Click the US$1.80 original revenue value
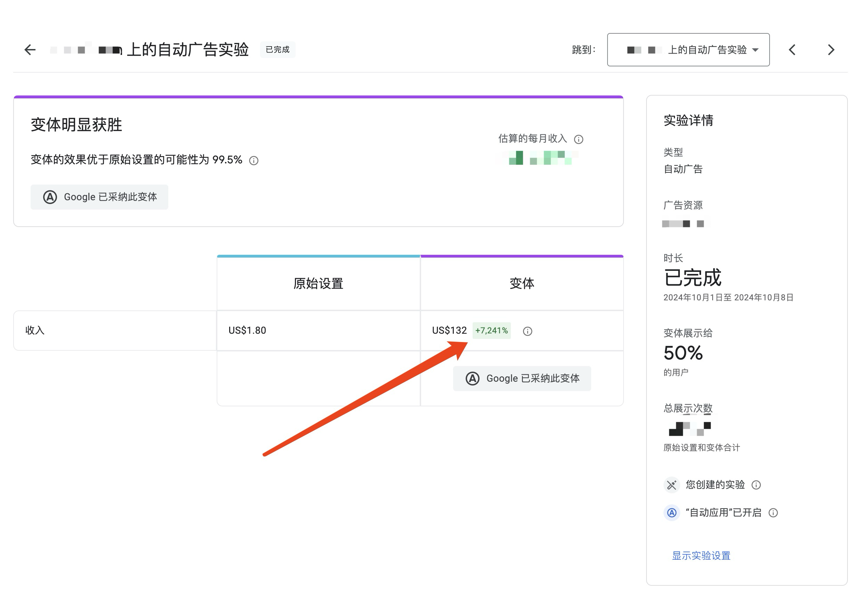The height and width of the screenshot is (600, 868). 247,331
